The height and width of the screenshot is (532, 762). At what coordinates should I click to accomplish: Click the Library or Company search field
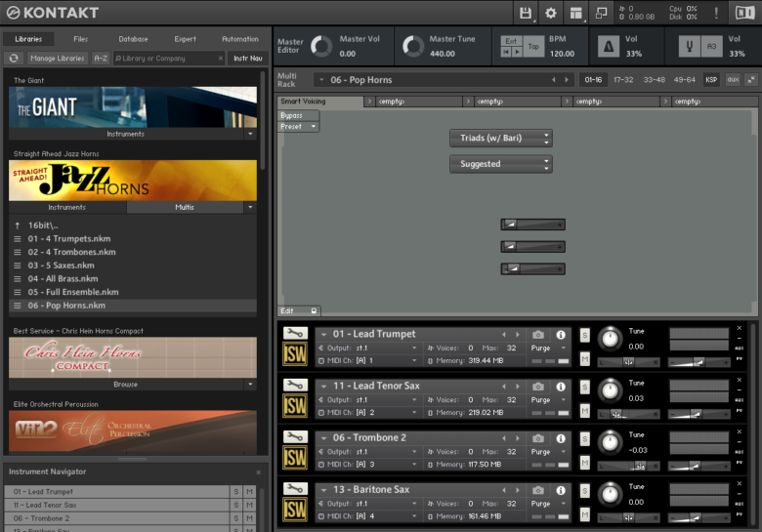169,59
